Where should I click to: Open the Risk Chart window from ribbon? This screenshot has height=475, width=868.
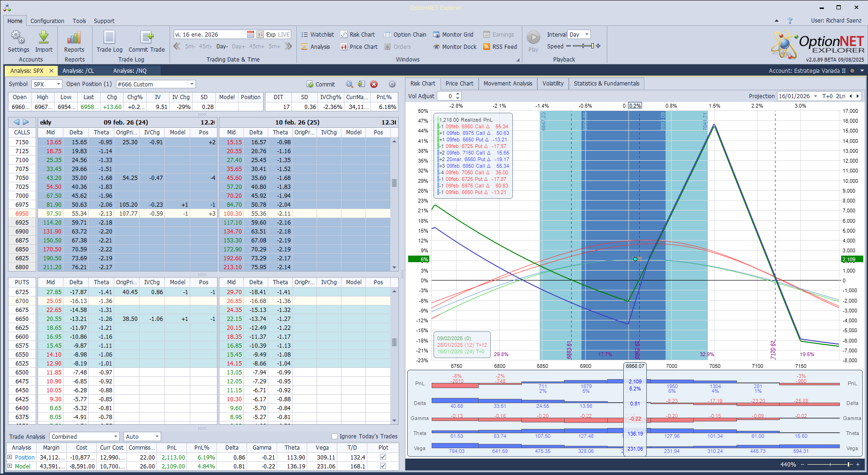point(357,34)
